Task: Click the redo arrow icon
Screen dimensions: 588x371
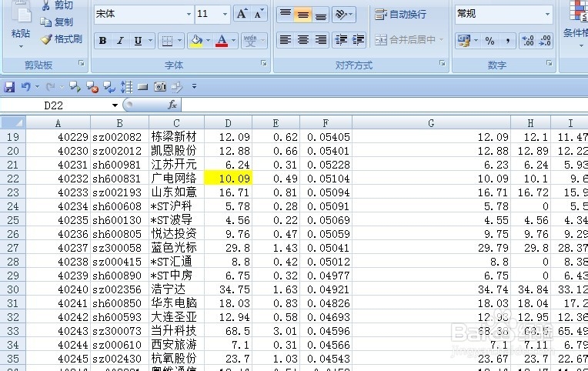Action: 50,87
